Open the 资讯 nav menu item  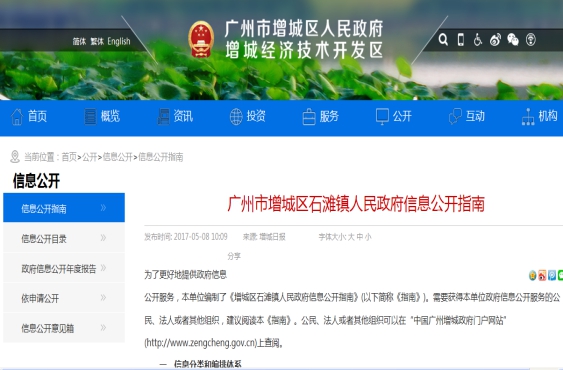183,116
